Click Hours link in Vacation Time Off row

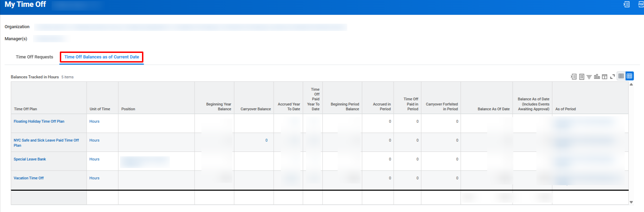[x=94, y=178]
